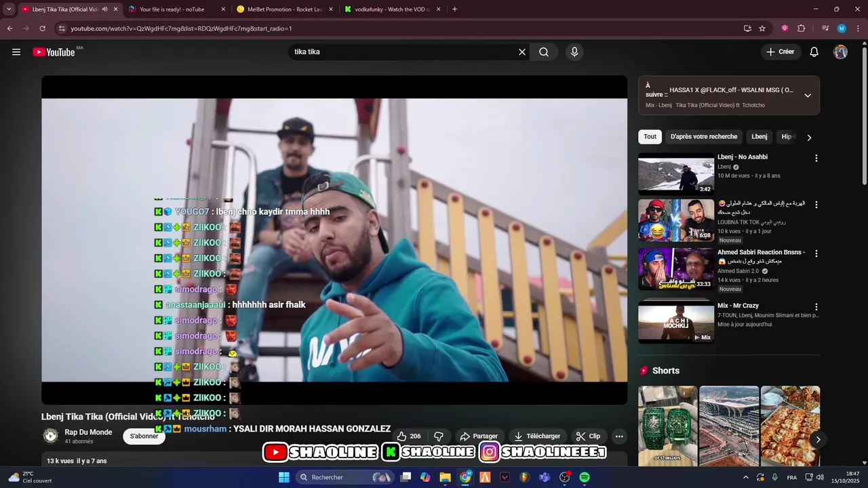The height and width of the screenshot is (488, 868).
Task: Close the 'Lbenj Tika Tika' YouTube tab
Action: 115,9
